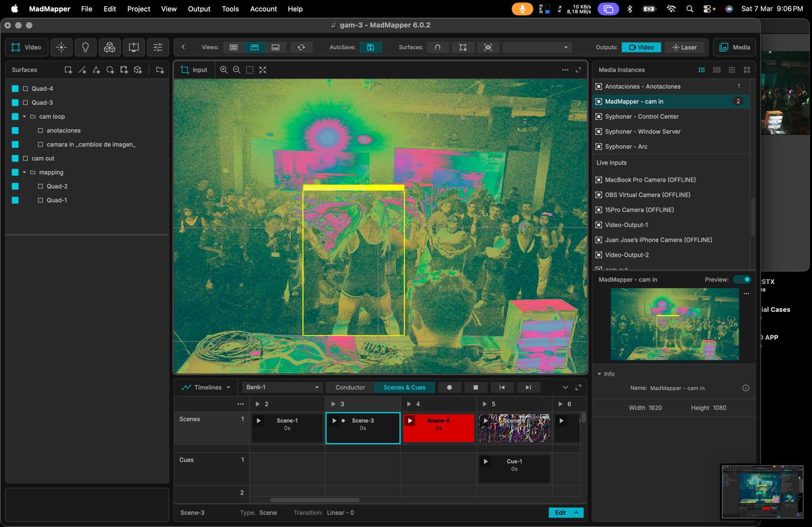
Task: Select OBS Virtual Camera live input
Action: [x=670, y=195]
